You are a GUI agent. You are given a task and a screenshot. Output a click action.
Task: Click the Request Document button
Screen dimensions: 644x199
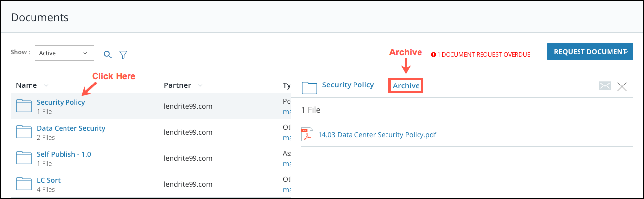coord(590,51)
